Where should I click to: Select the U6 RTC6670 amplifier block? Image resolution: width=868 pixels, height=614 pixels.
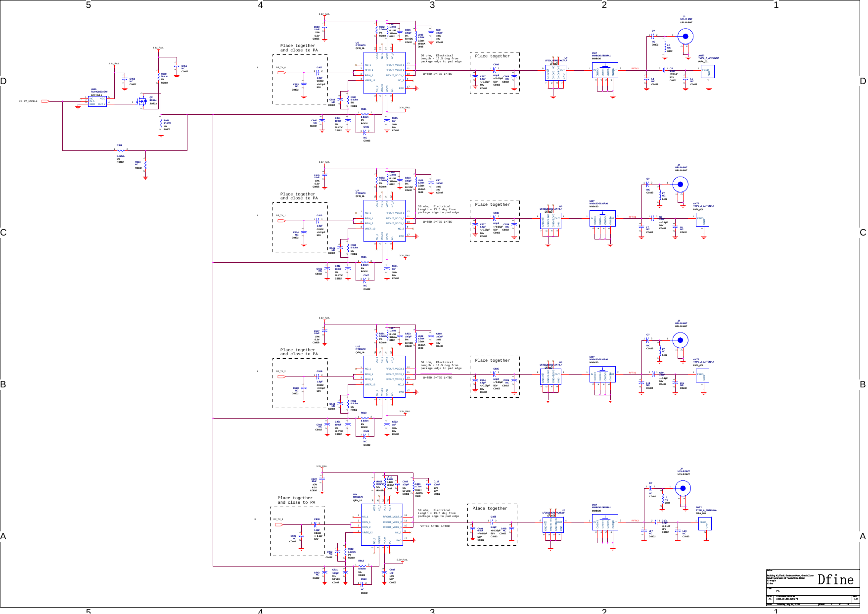(x=384, y=73)
